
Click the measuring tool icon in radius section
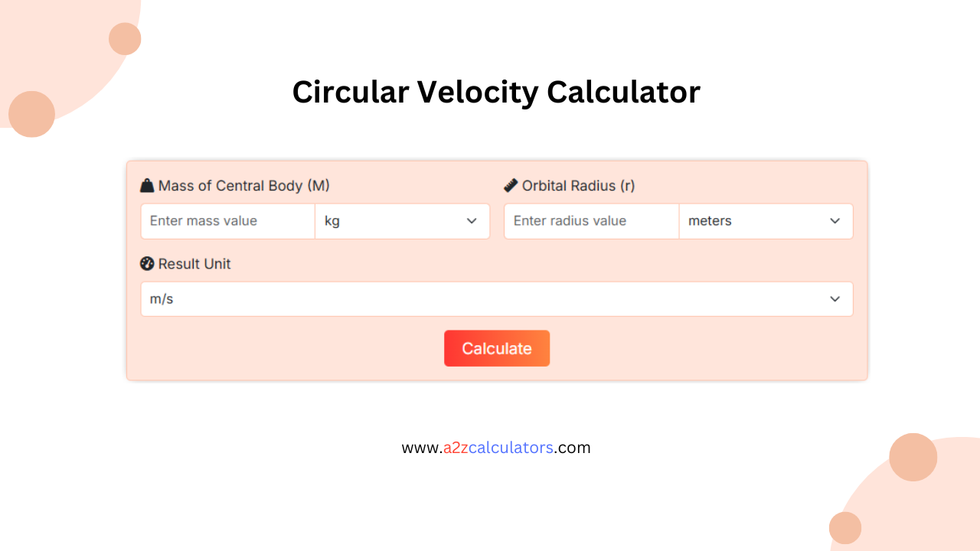click(511, 184)
